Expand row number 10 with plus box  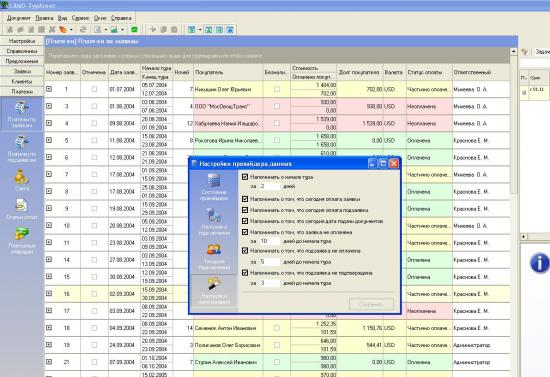[x=49, y=225]
